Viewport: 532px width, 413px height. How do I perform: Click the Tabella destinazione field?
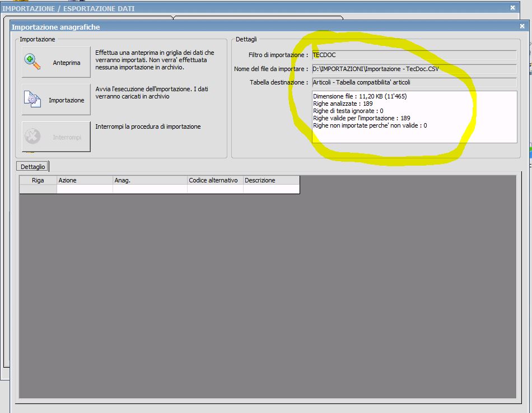pos(414,82)
